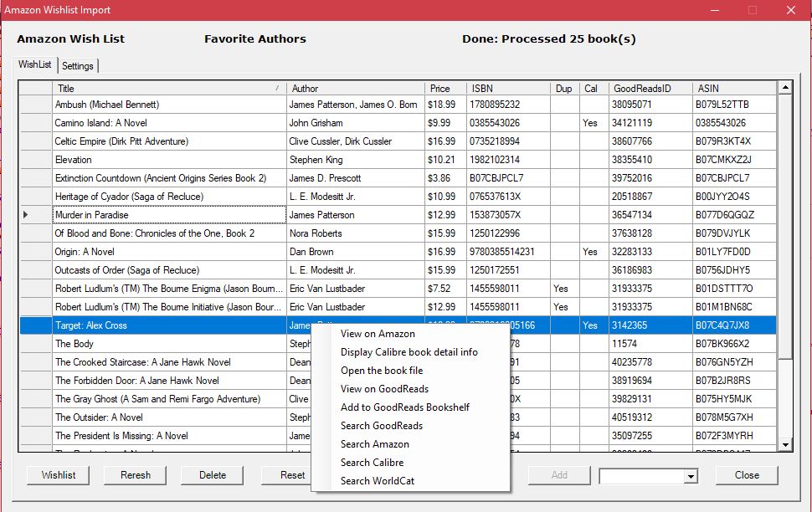The image size is (812, 512).
Task: Choose View on GoodReads menu entry
Action: 410,389
